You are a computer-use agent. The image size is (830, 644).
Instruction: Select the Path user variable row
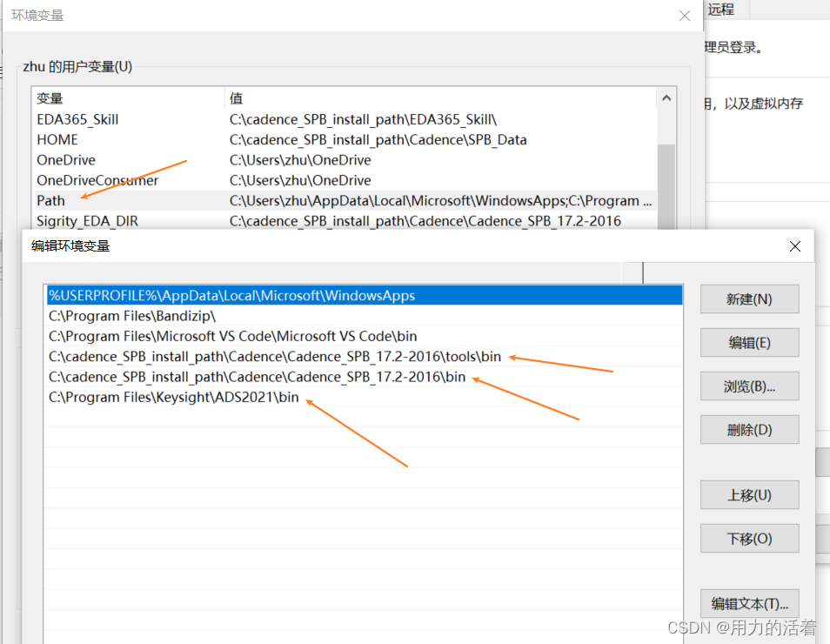(345, 201)
